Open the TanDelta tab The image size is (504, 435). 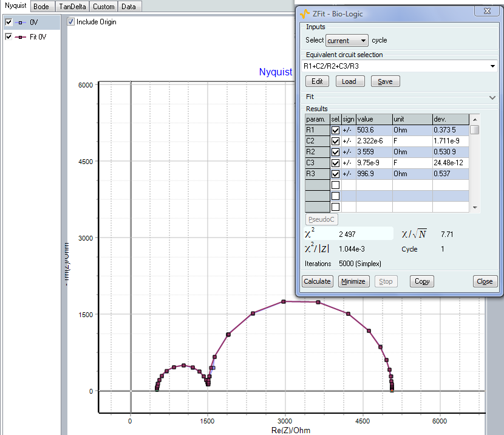73,7
